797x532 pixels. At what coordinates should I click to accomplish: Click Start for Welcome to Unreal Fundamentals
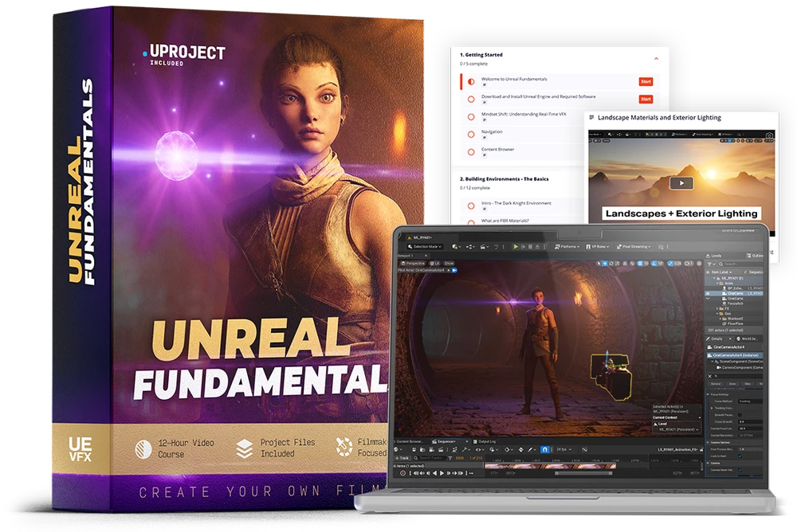[646, 81]
